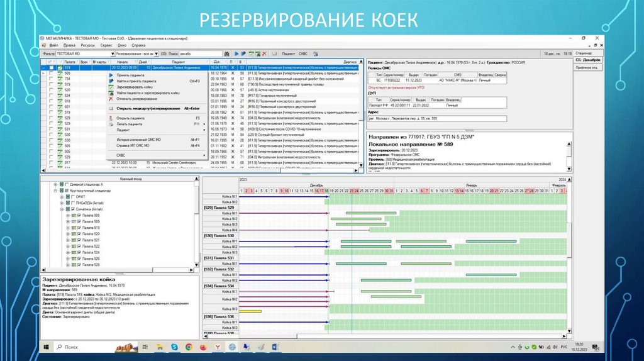Viewport: 644px width, 361px height.
Task: Open Word from the taskbar
Action: (275, 347)
